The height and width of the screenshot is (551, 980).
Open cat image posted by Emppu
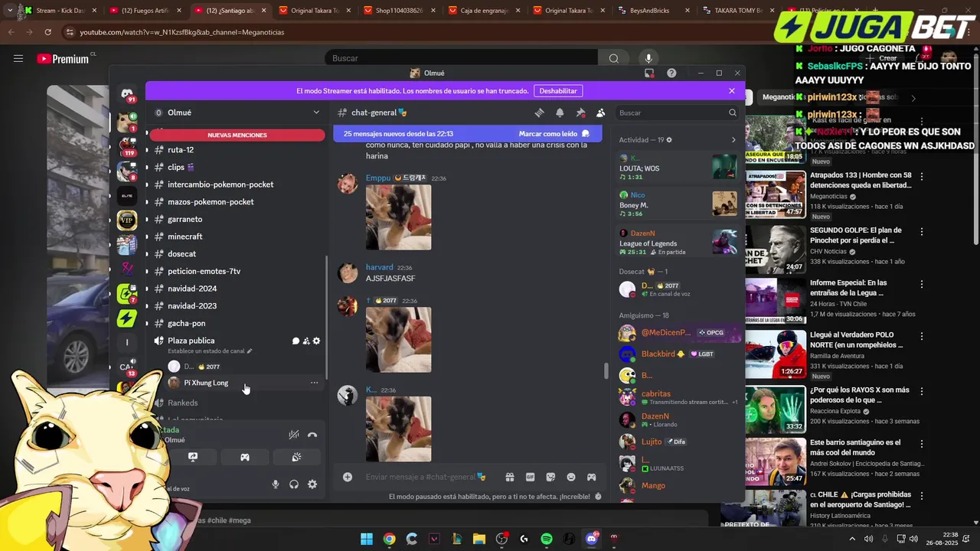point(398,217)
